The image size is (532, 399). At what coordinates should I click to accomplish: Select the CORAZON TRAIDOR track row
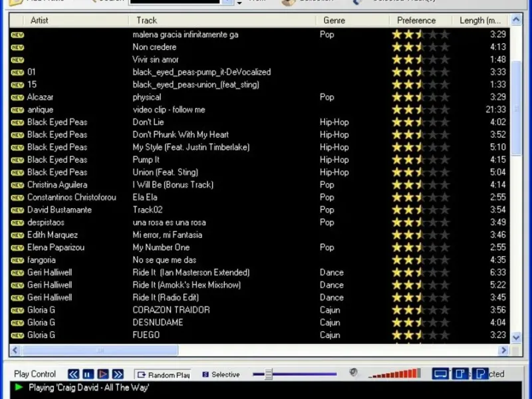point(171,310)
